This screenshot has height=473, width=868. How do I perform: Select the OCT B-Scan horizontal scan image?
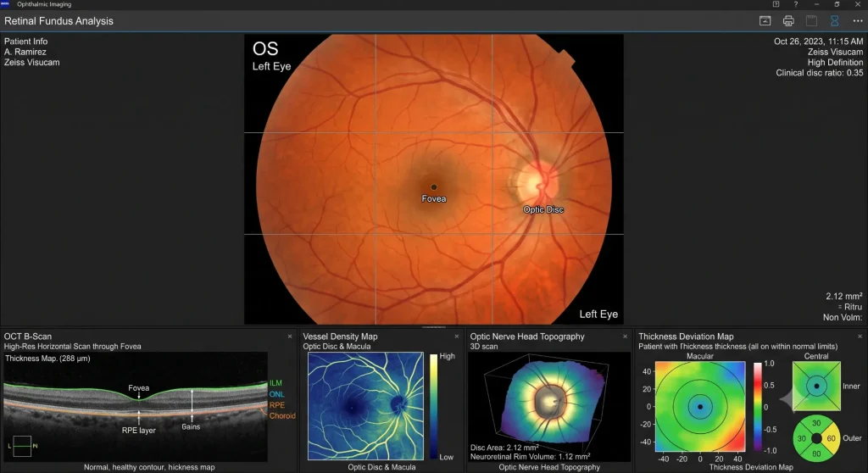[135, 407]
